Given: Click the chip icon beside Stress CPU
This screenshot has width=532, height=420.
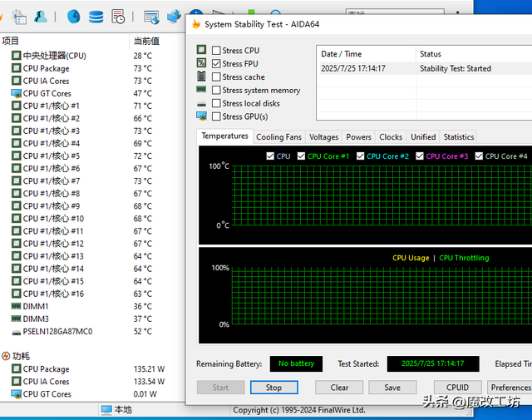Looking at the screenshot, I should click(201, 50).
